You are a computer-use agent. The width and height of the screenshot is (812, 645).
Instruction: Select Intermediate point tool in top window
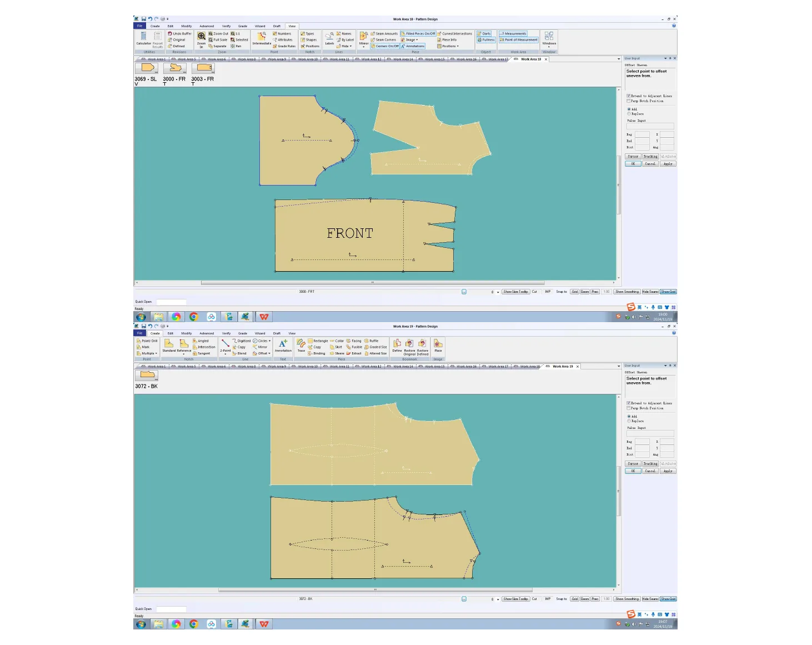point(262,38)
